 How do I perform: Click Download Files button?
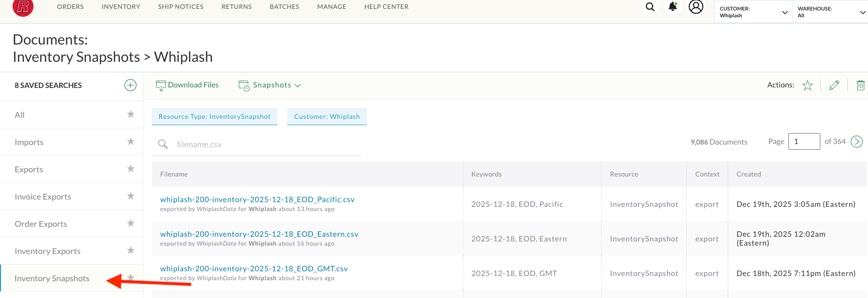(187, 85)
